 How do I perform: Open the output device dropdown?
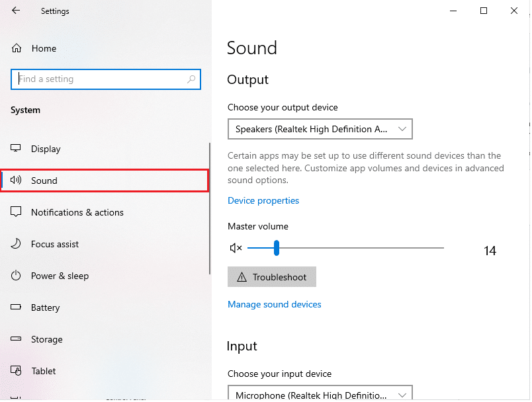pyautogui.click(x=320, y=129)
